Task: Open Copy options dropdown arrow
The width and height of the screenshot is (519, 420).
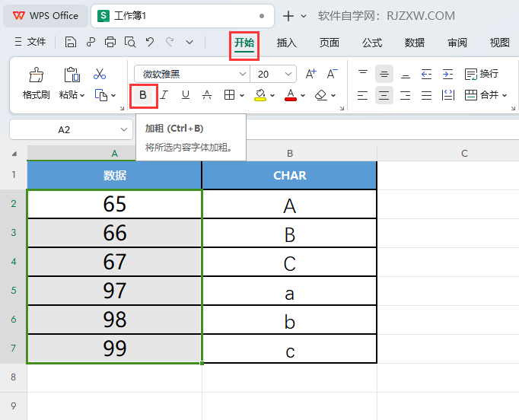Action: point(113,96)
